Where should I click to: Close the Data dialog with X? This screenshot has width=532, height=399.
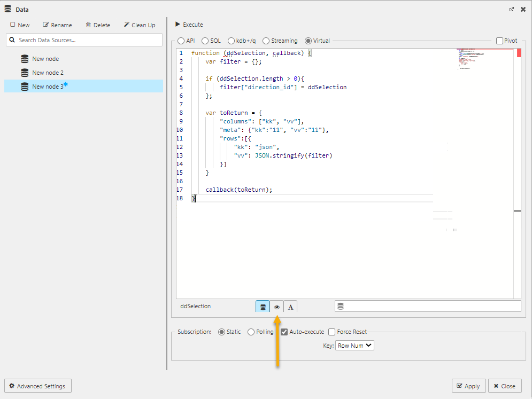click(x=523, y=9)
